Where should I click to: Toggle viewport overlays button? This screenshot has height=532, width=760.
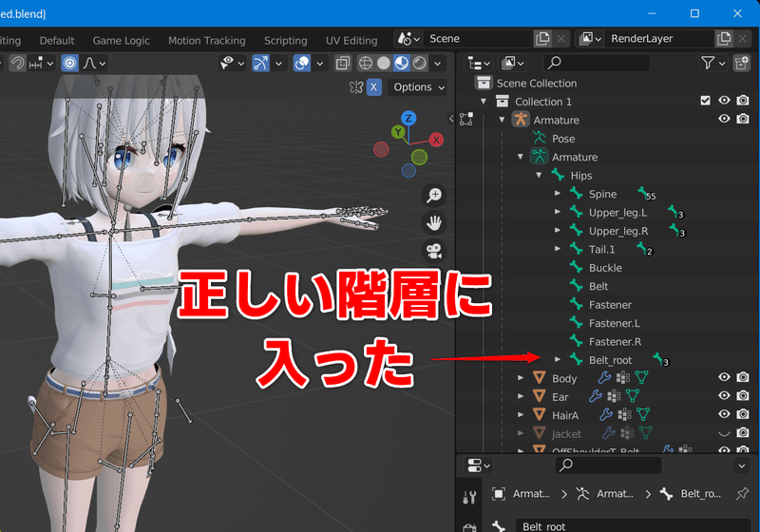pyautogui.click(x=302, y=63)
